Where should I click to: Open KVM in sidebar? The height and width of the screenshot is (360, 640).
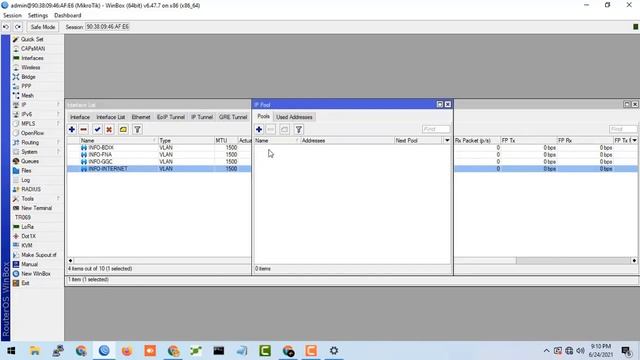coord(27,245)
